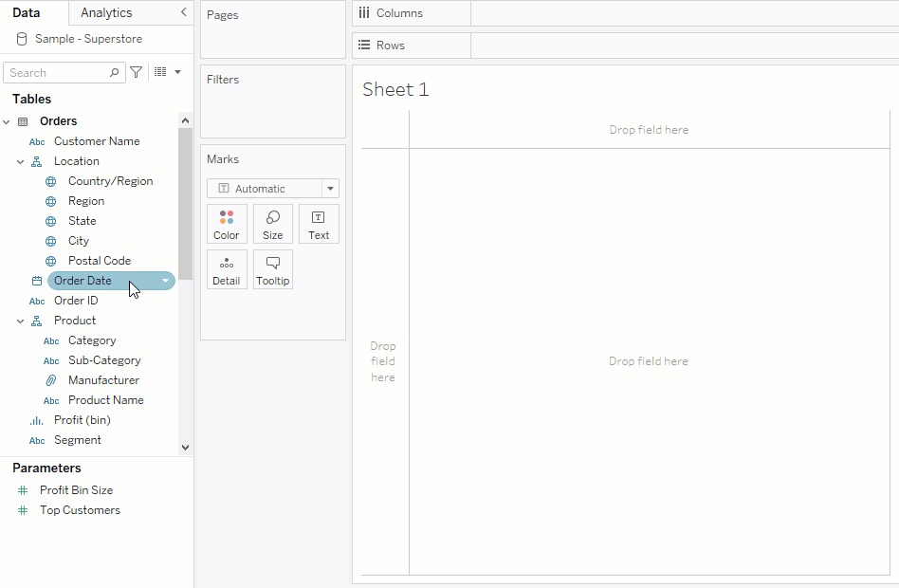Select the Data pane tab
Viewport: 899px width, 588px height.
click(x=28, y=13)
